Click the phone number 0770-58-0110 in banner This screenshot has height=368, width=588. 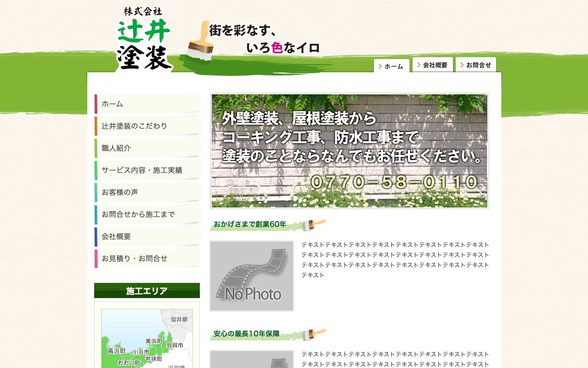click(x=395, y=182)
